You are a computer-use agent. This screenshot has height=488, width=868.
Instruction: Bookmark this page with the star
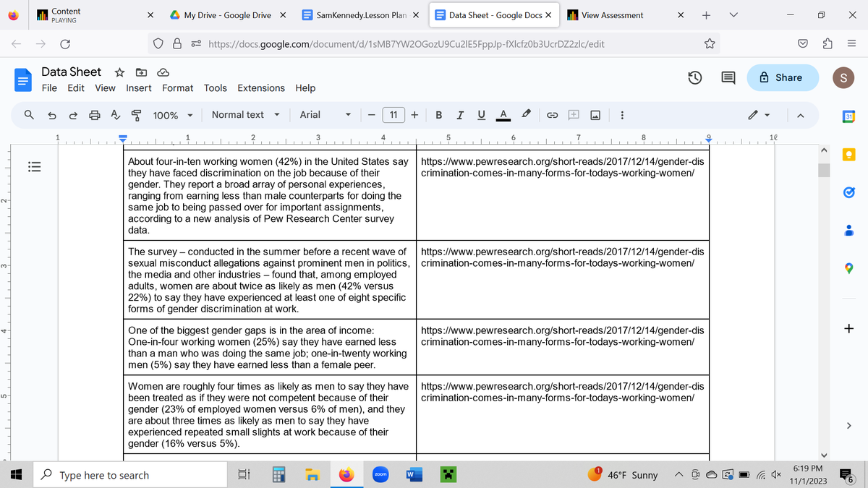click(710, 44)
